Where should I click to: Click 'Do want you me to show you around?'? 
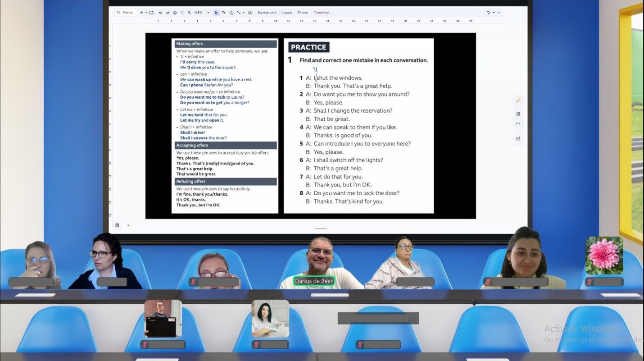361,94
